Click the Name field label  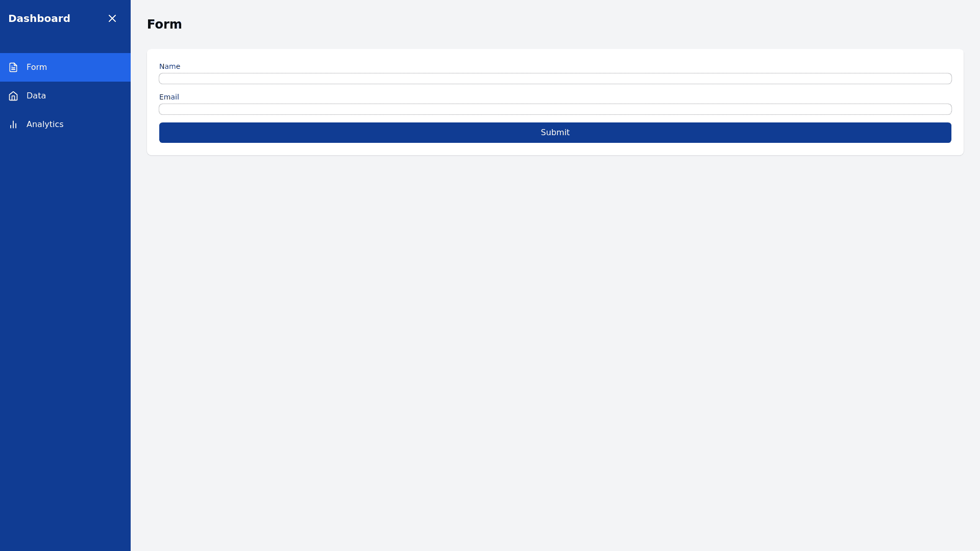pos(169,66)
